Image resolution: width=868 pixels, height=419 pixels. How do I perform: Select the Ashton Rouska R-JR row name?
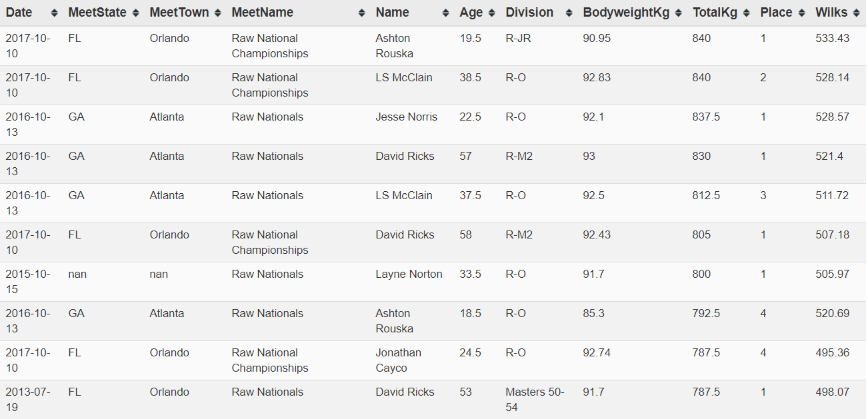394,46
